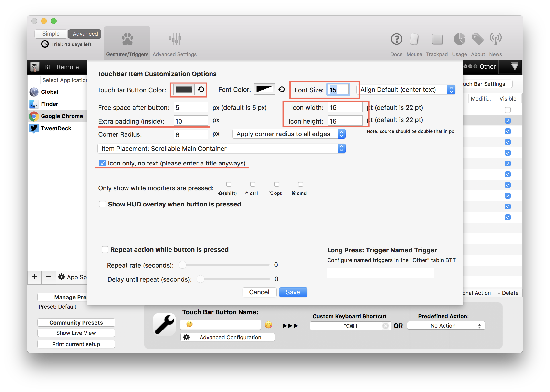Open the Item Placement dropdown

[221, 148]
